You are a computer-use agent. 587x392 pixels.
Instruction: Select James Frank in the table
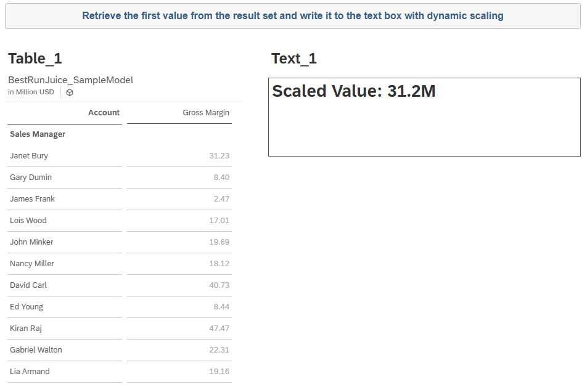pyautogui.click(x=32, y=199)
